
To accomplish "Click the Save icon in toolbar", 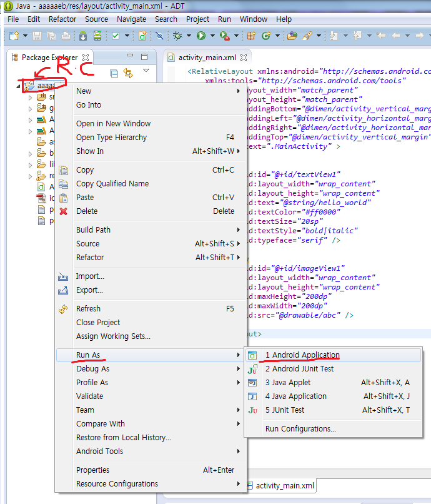I will point(37,36).
